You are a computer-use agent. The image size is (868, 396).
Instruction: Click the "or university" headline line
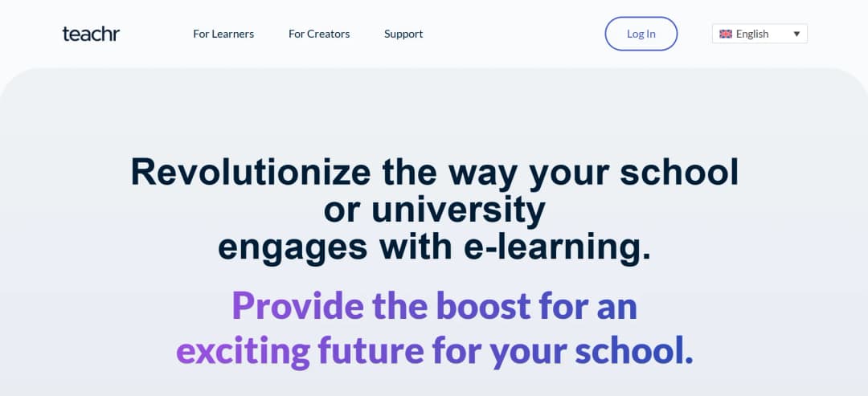(x=434, y=210)
